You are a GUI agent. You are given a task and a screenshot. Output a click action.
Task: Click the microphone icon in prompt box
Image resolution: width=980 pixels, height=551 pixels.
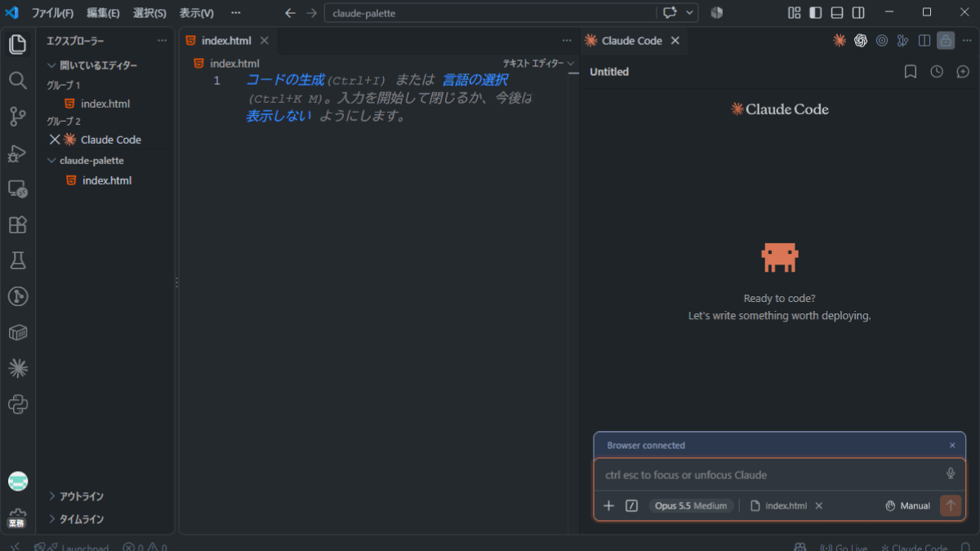tap(951, 474)
